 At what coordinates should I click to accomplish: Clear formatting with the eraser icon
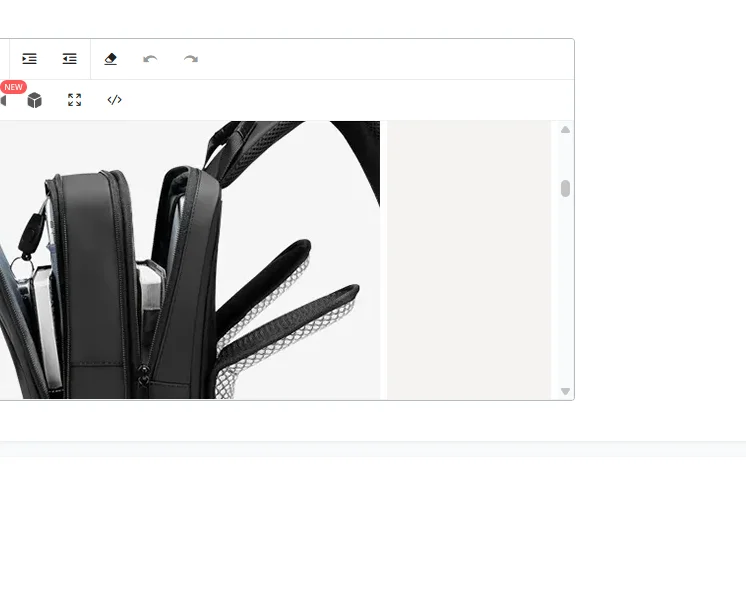pos(110,59)
